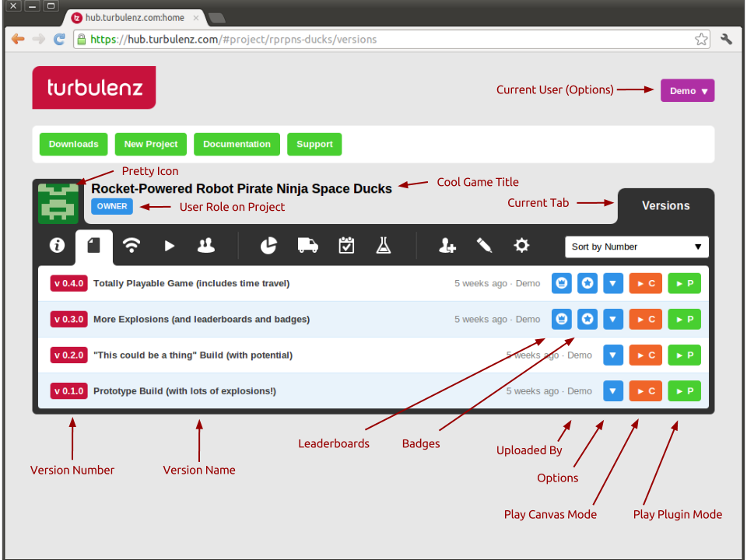This screenshot has height=560, width=747.
Task: Expand options dropdown for v 0.3.0
Action: coord(613,319)
